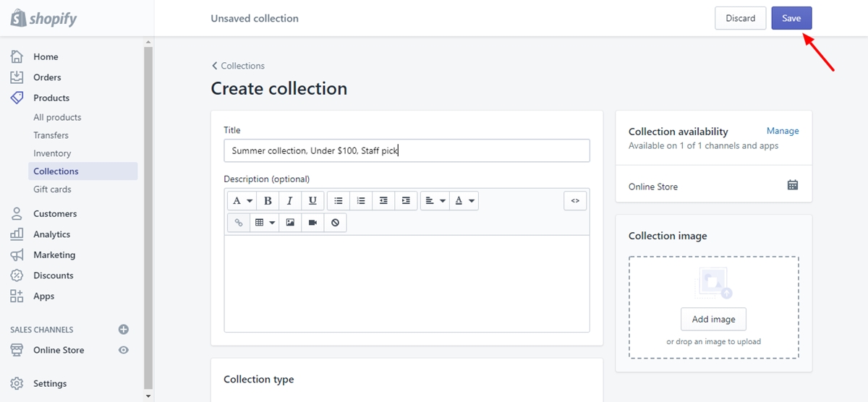
Task: Toggle italic formatting
Action: (290, 201)
